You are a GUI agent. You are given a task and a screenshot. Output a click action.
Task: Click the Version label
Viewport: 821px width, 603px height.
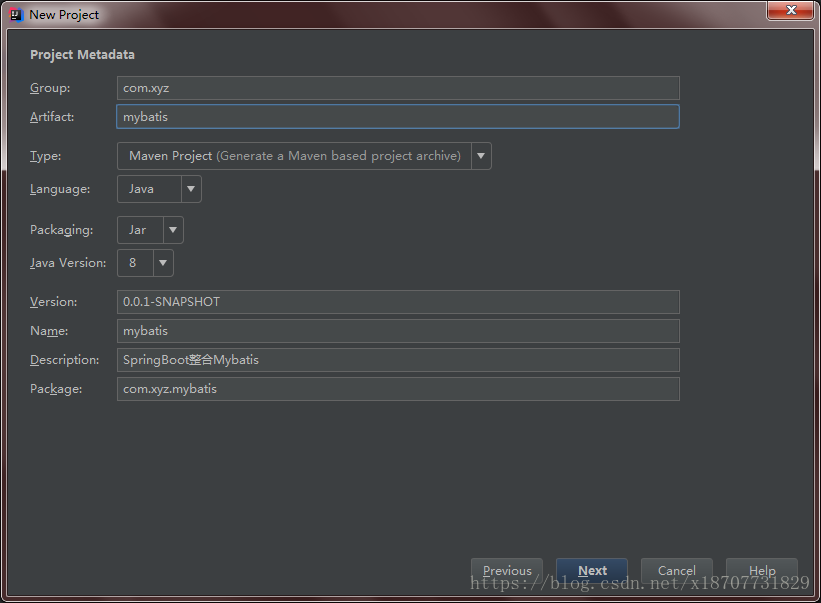pyautogui.click(x=53, y=302)
